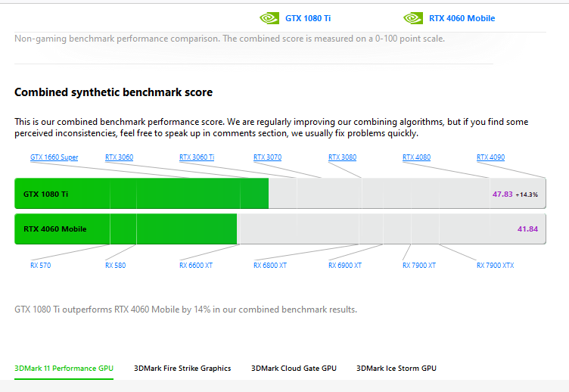Click the RTX 4090 link

(490, 157)
